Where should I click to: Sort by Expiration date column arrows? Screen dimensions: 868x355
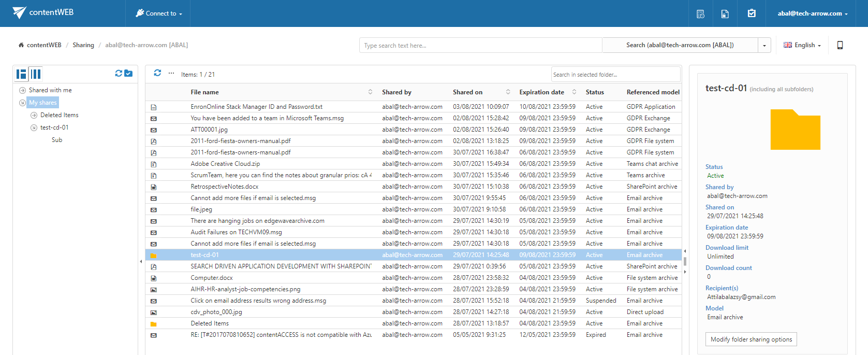(574, 92)
